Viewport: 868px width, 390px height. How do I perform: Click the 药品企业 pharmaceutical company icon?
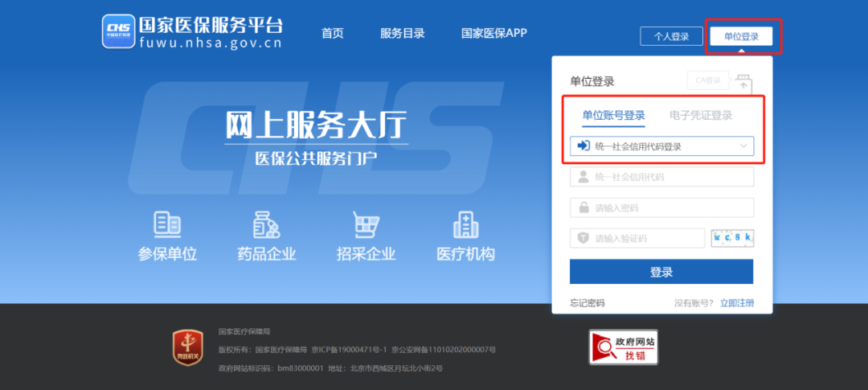click(266, 225)
